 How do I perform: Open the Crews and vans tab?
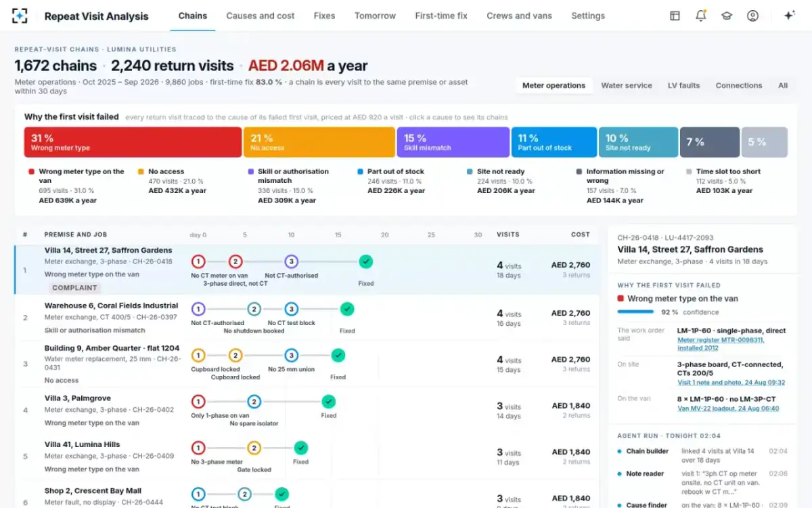(x=519, y=16)
